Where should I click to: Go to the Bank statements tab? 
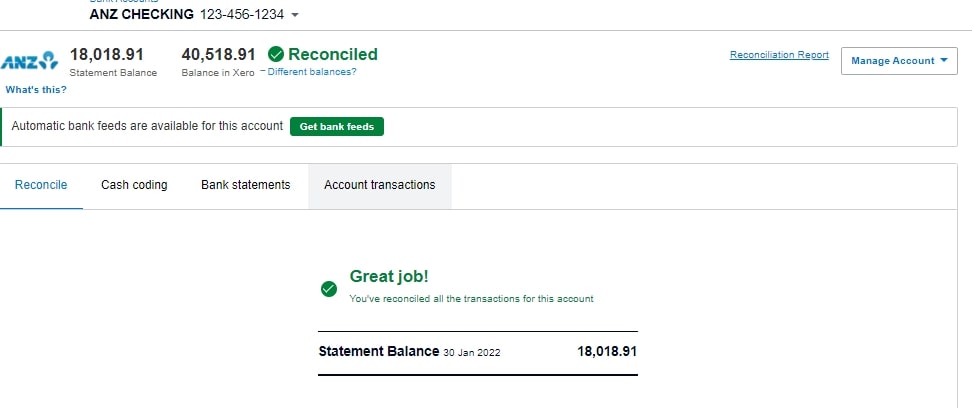(245, 185)
